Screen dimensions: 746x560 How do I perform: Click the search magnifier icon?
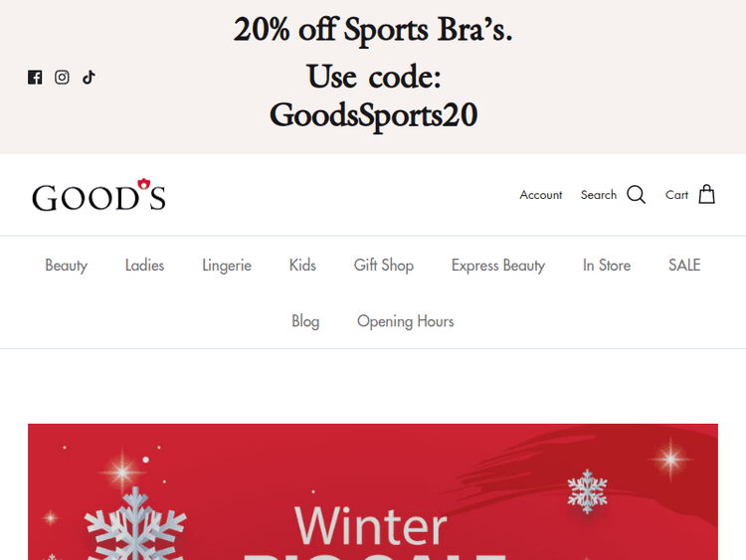(637, 195)
